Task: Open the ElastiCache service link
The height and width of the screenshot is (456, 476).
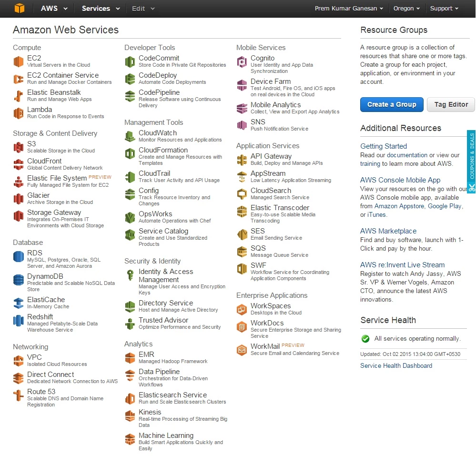Action: coord(46,299)
